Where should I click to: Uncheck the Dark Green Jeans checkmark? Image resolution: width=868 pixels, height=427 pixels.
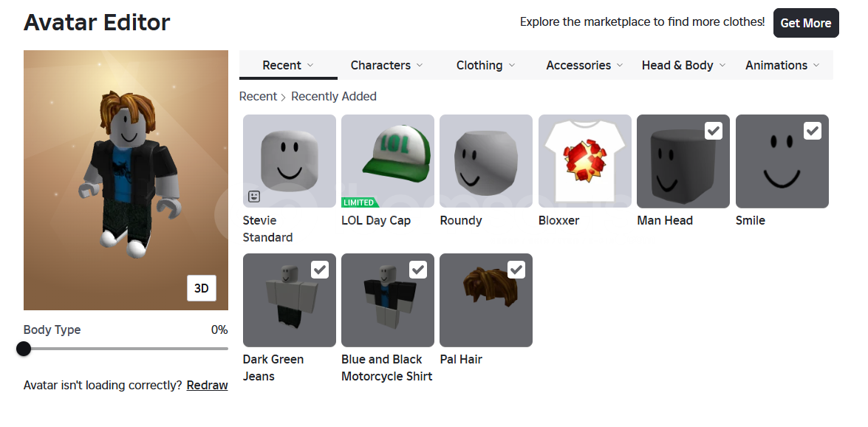point(319,270)
